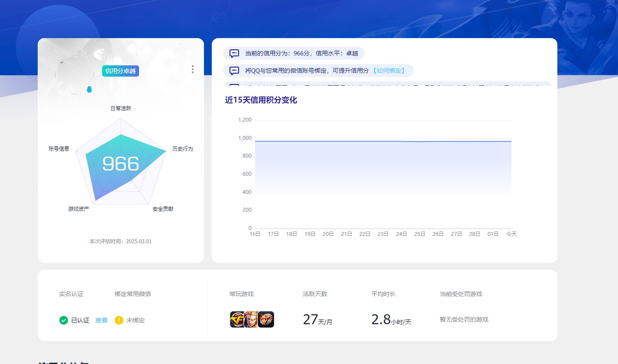The height and width of the screenshot is (364, 618).
Task: Click the QQ penguin icon under the avatar
Action: [x=89, y=89]
